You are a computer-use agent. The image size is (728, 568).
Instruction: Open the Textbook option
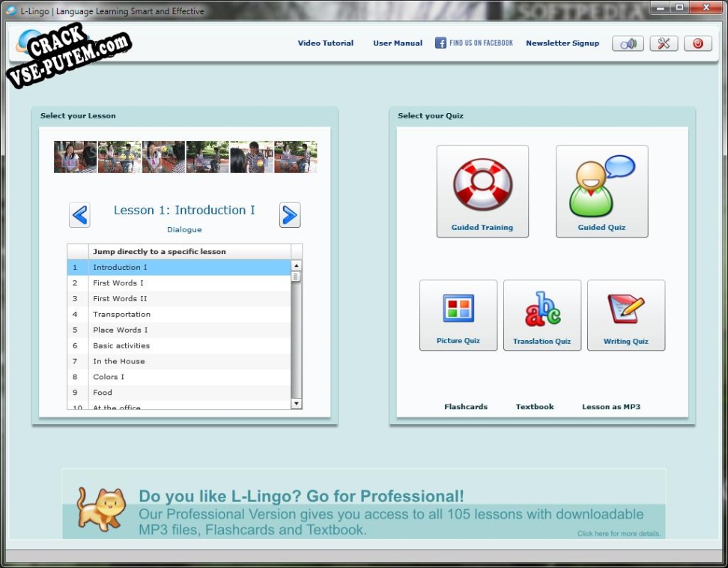tap(535, 407)
